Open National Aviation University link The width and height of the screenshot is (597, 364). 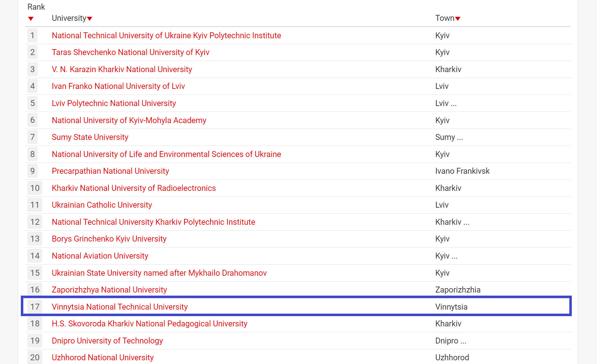(x=100, y=256)
